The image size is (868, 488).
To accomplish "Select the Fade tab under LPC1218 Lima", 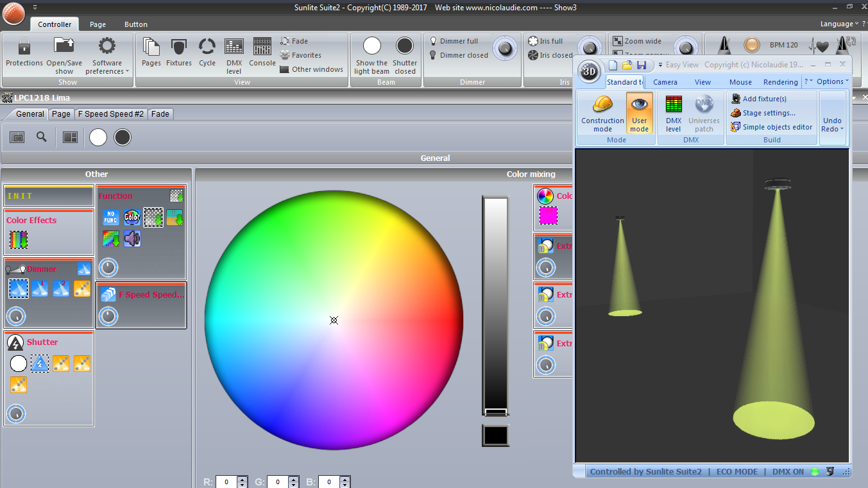I will coord(160,114).
